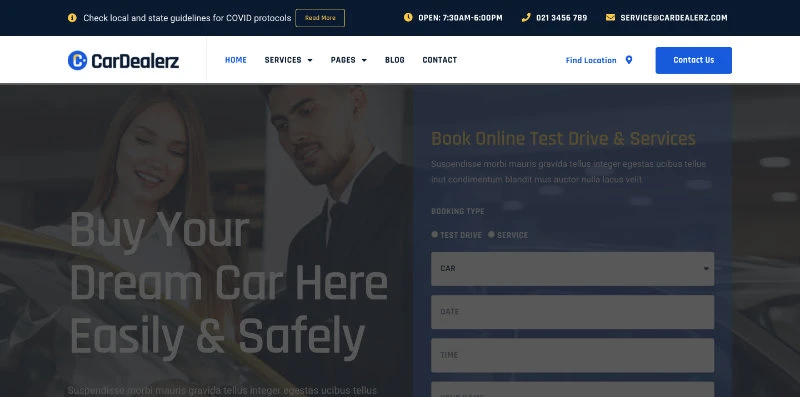
Task: Click the service@cardealerz.com email link
Action: [x=674, y=18]
